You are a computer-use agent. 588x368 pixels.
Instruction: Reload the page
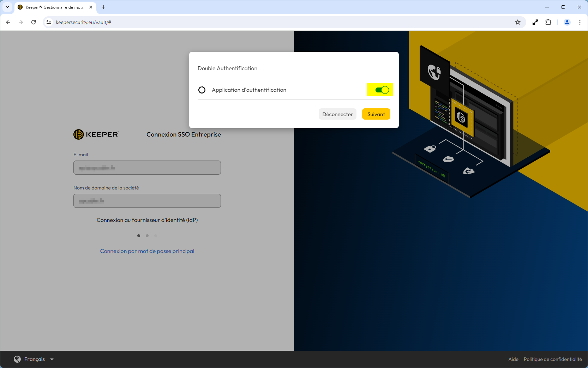tap(34, 22)
